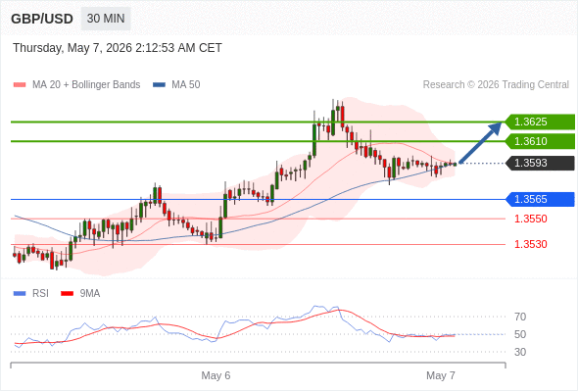Click the May 6 date axis label
Image resolution: width=578 pixels, height=392 pixels.
[x=216, y=375]
